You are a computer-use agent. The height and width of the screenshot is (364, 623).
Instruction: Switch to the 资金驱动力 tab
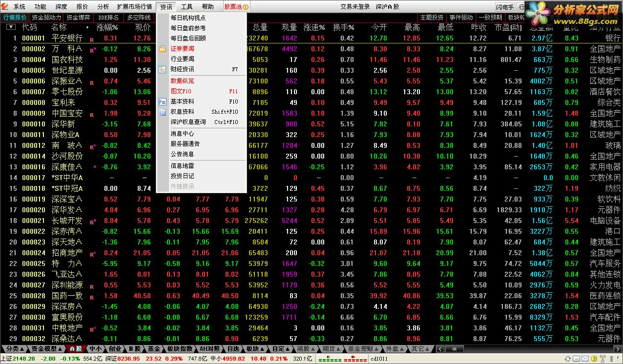point(47,18)
